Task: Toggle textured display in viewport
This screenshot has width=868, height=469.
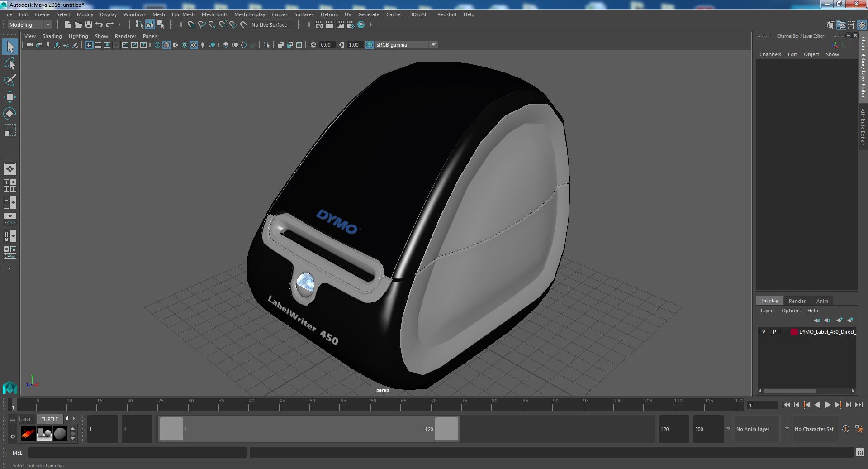Action: (194, 45)
